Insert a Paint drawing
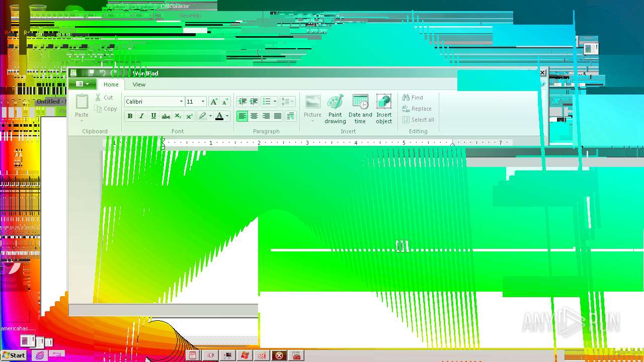 click(x=335, y=109)
